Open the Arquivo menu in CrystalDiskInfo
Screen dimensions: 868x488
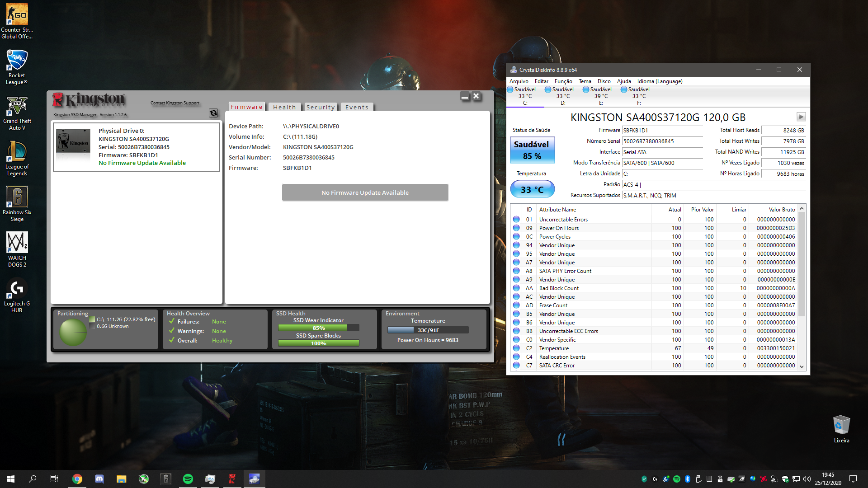pyautogui.click(x=519, y=81)
